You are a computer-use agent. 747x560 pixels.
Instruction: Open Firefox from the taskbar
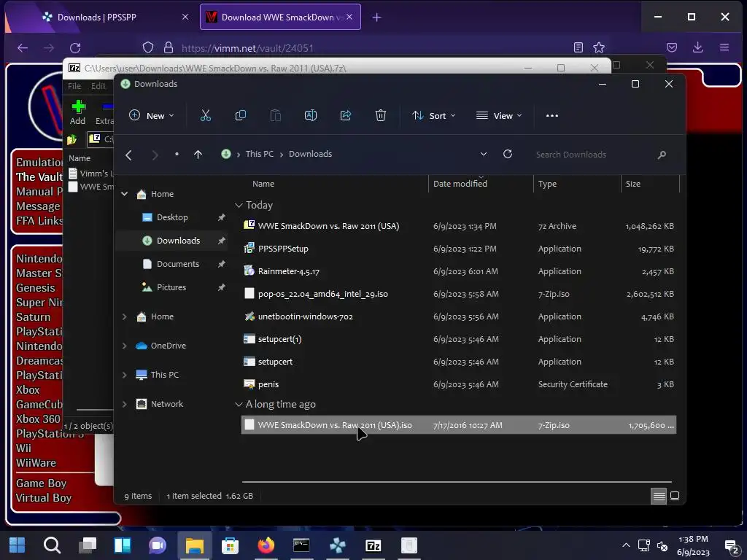pyautogui.click(x=266, y=545)
